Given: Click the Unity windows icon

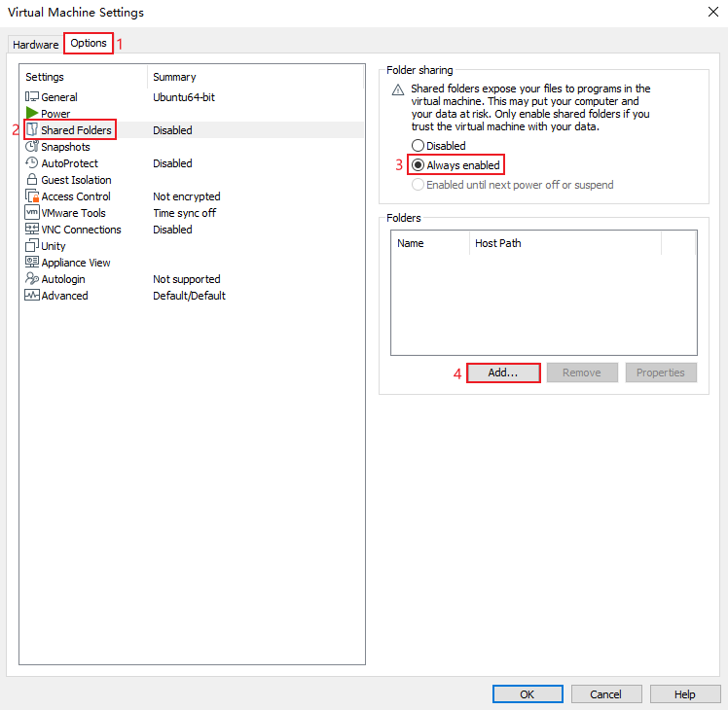Looking at the screenshot, I should pos(31,245).
